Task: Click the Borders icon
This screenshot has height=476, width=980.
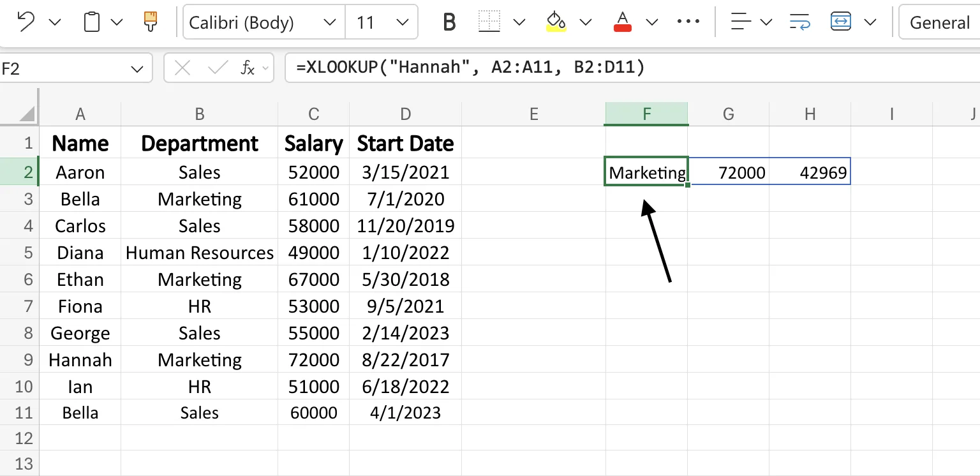Action: click(x=489, y=22)
